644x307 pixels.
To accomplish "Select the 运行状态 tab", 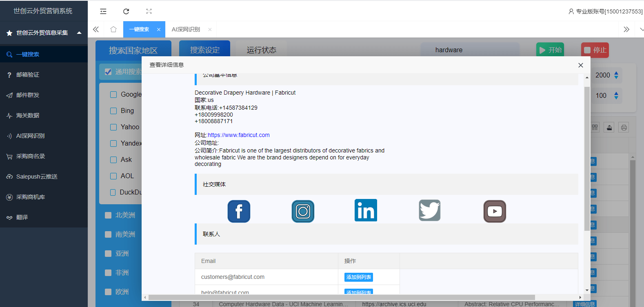I will (x=261, y=50).
